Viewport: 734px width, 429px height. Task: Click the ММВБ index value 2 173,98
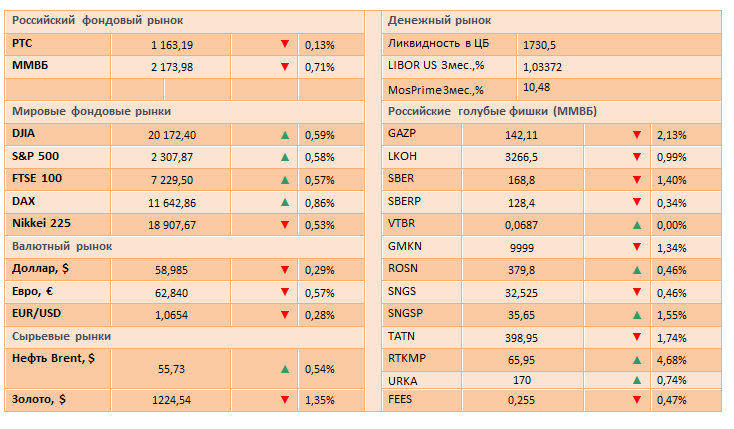(x=172, y=67)
